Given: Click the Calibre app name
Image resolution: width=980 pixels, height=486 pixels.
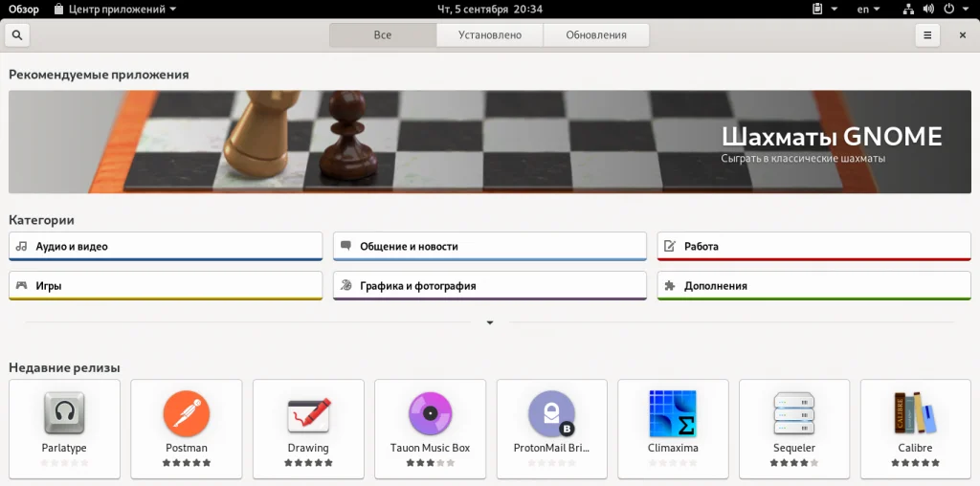Looking at the screenshot, I should (915, 448).
